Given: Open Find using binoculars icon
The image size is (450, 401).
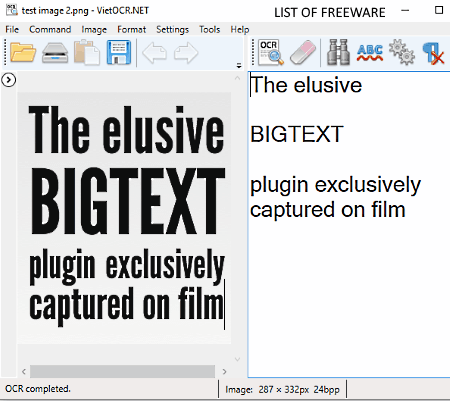Looking at the screenshot, I should [338, 52].
